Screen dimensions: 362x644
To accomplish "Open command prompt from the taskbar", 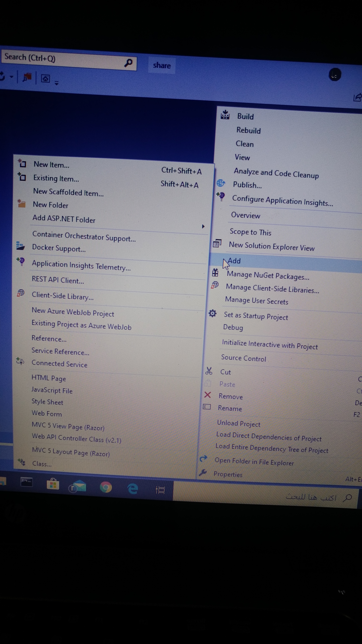I will point(27,482).
